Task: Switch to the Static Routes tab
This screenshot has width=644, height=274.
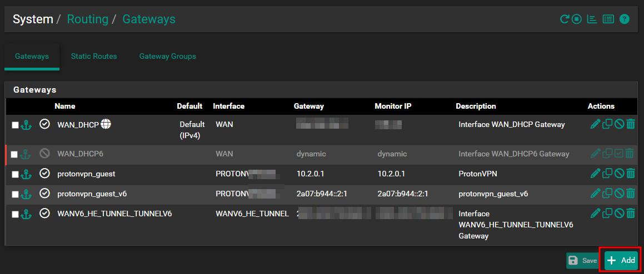Action: tap(94, 56)
